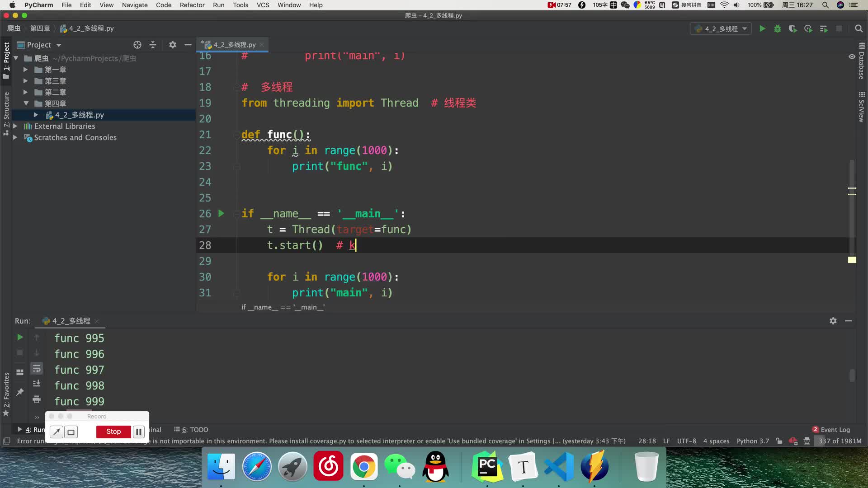Open Search Everywhere magnifier in the toolbar
This screenshot has height=488, width=868.
[x=859, y=28]
